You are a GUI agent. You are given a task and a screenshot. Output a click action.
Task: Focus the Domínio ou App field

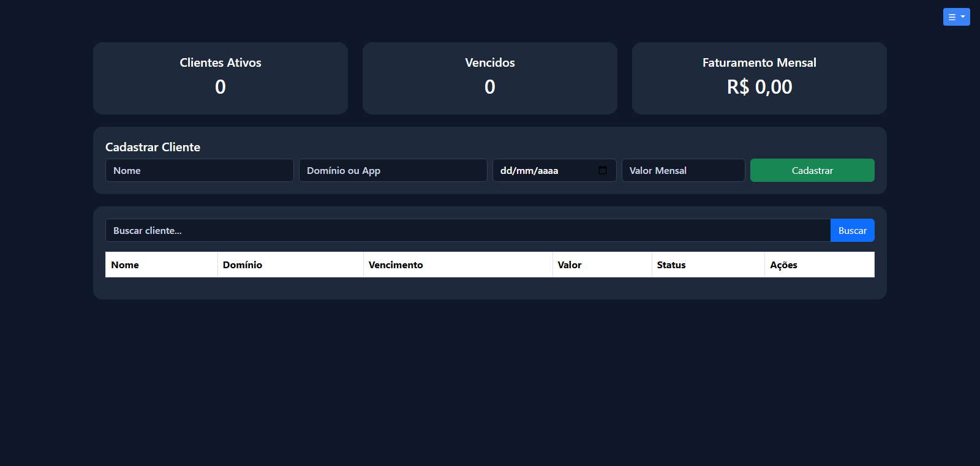click(x=393, y=170)
